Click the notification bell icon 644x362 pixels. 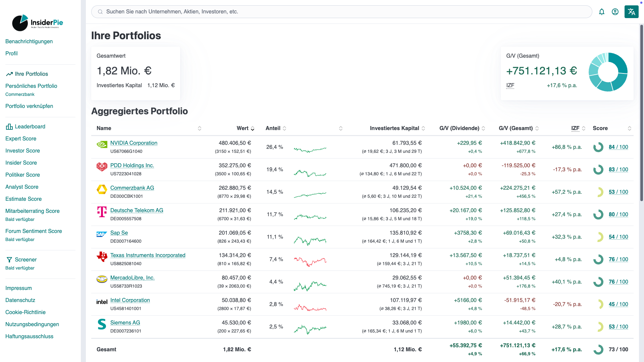(x=602, y=12)
